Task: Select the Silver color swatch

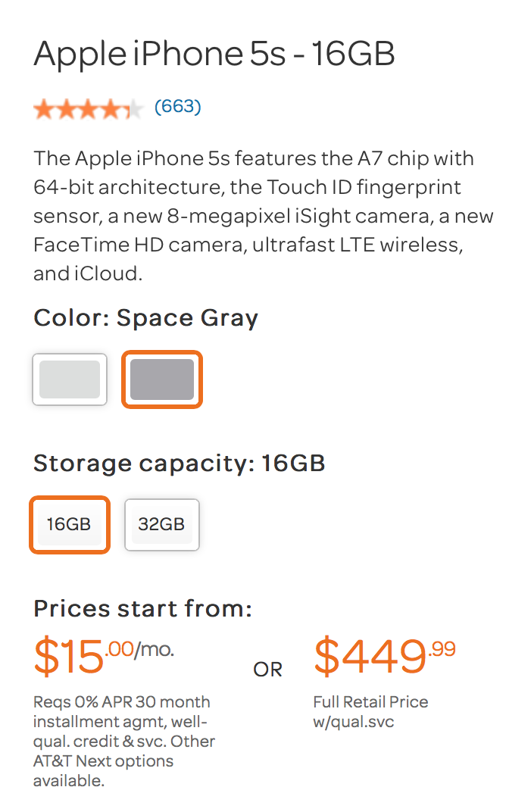Action: [70, 379]
